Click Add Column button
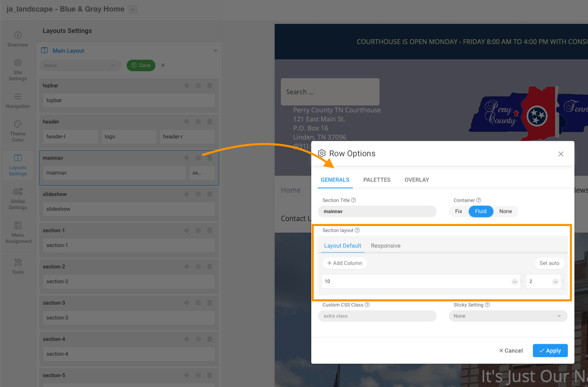The image size is (588, 387). coord(345,263)
